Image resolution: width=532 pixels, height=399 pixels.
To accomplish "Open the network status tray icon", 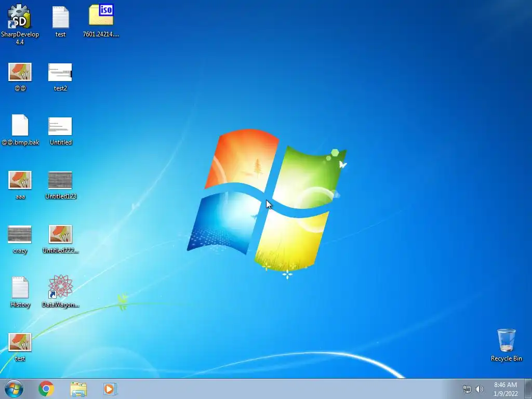I will pyautogui.click(x=467, y=389).
